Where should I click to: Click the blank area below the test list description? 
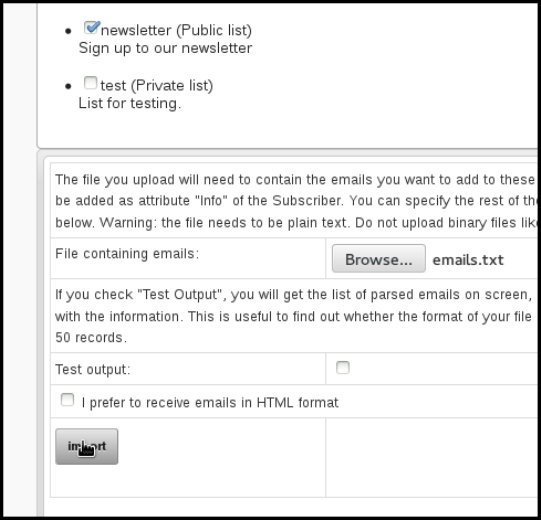coord(286,129)
